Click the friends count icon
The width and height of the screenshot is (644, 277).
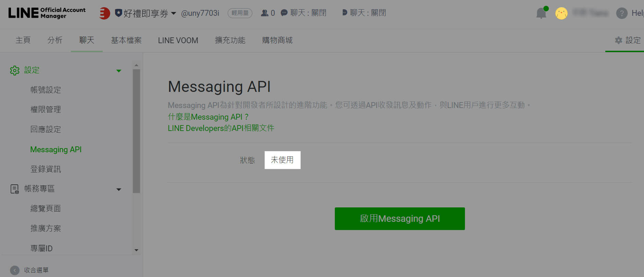point(265,13)
